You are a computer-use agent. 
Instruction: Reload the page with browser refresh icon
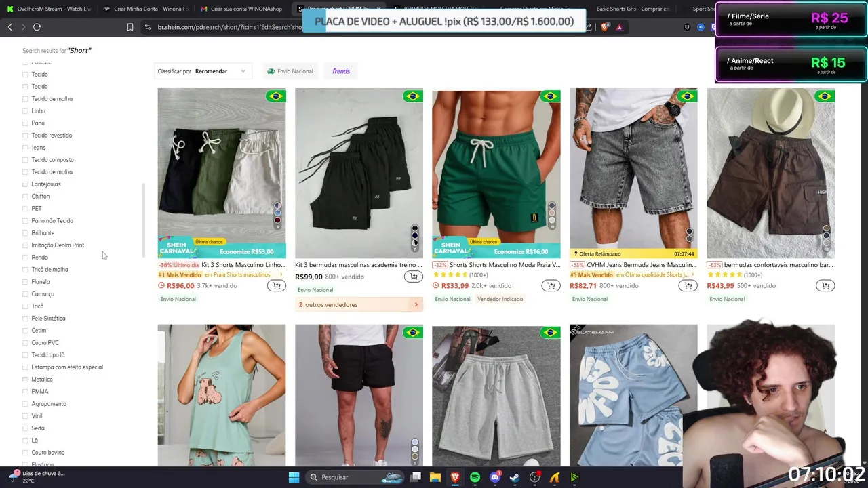[x=37, y=27]
